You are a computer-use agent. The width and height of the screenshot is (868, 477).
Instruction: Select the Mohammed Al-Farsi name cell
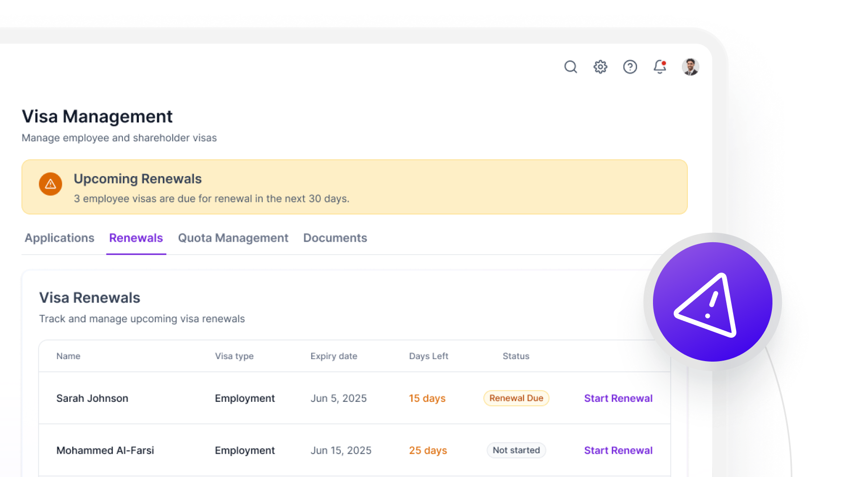[105, 451]
